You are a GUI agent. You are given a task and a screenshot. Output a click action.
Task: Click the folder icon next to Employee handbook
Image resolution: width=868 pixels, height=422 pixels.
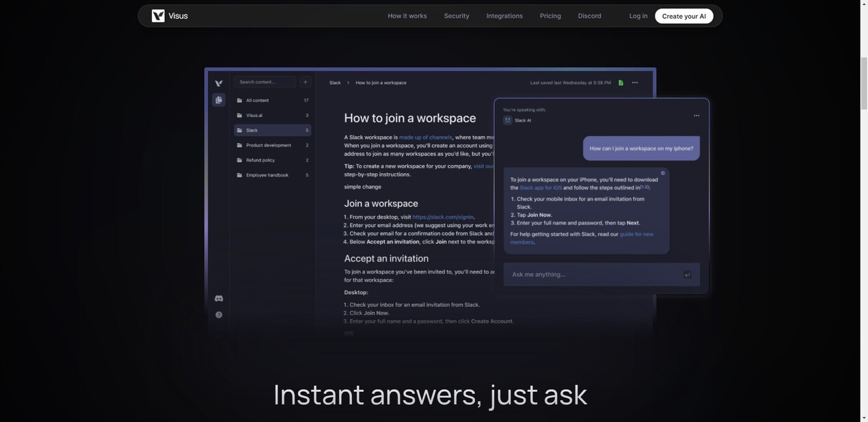(240, 175)
